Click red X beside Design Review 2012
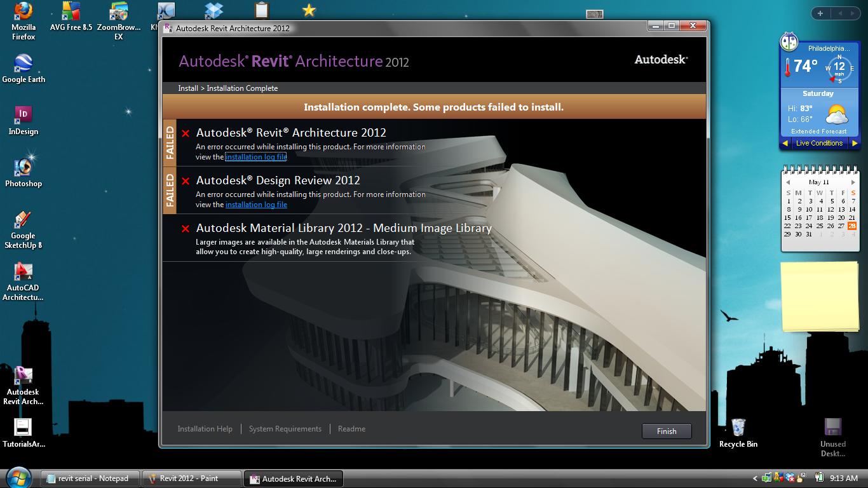Viewport: 868px width, 488px height. coord(186,181)
